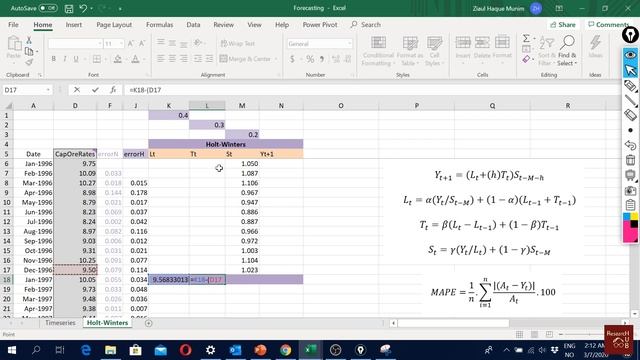Open the Number Format General dropdown
This screenshot has height=360, width=640.
pos(349,44)
